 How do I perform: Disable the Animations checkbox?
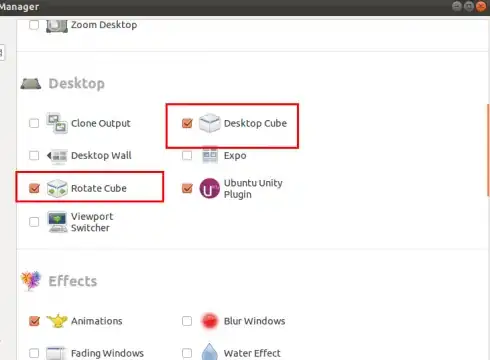pos(34,321)
